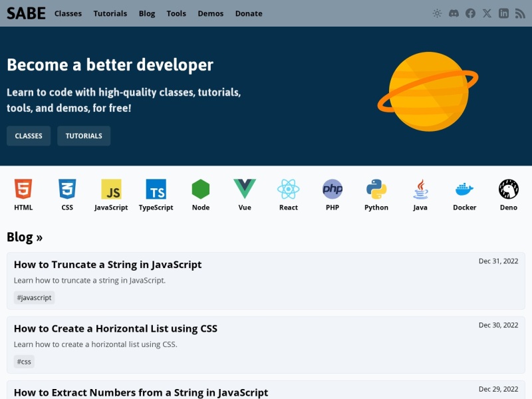Viewport: 532px width, 399px height.
Task: Click the SABE logo
Action: 26,13
